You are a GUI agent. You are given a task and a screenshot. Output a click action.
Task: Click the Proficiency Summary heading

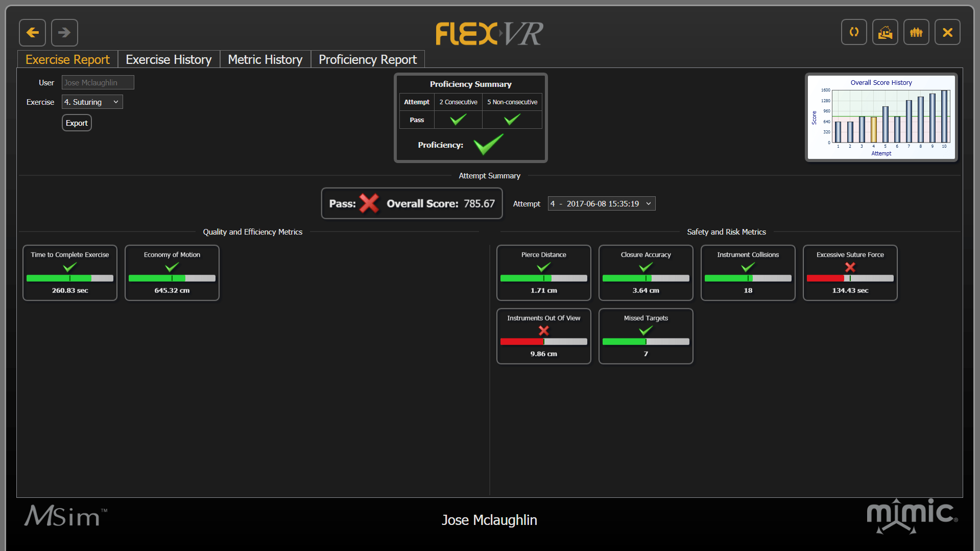(x=470, y=84)
